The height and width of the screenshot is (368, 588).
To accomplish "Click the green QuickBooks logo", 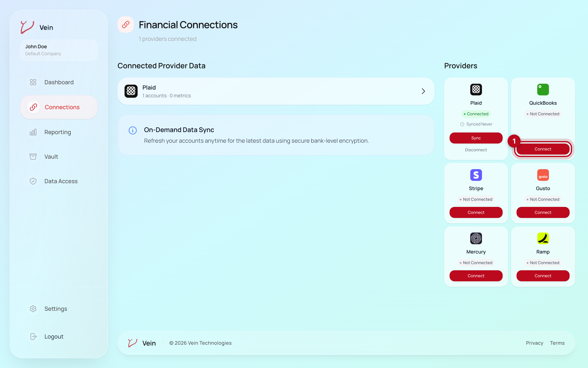I will (x=543, y=90).
